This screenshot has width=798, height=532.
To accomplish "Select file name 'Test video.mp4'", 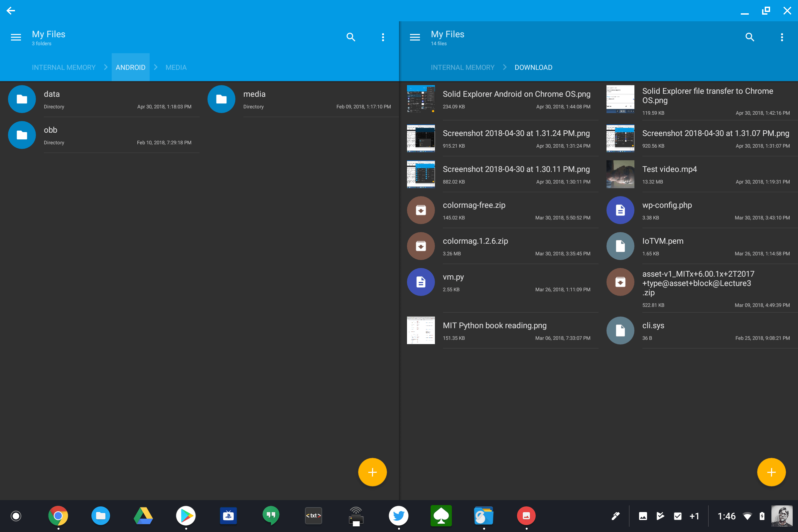I will [x=669, y=169].
